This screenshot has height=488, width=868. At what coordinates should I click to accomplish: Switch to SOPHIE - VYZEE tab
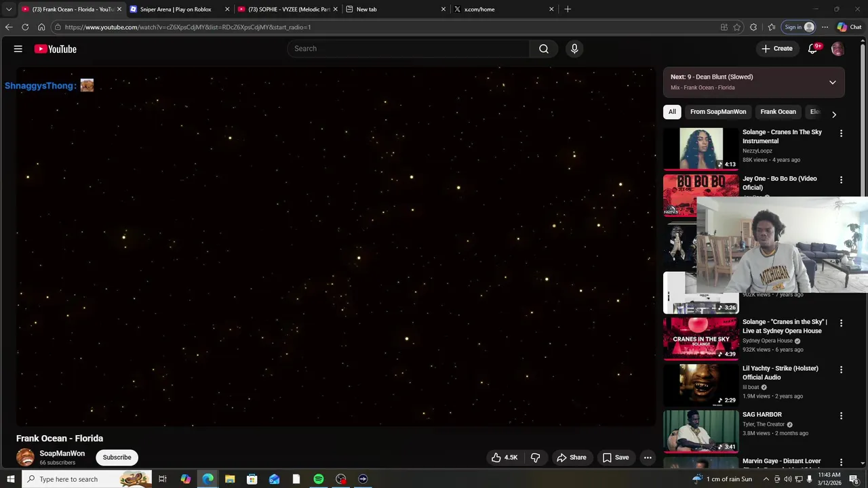coord(288,9)
